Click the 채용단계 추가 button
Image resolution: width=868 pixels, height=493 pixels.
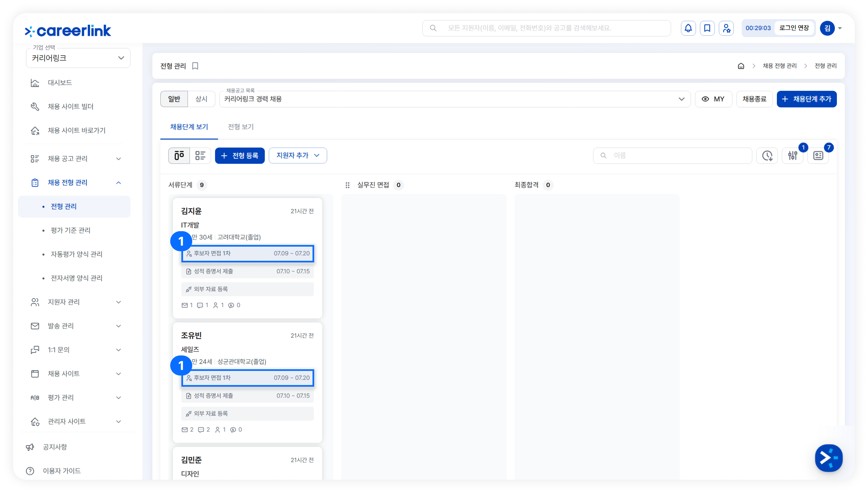click(806, 99)
